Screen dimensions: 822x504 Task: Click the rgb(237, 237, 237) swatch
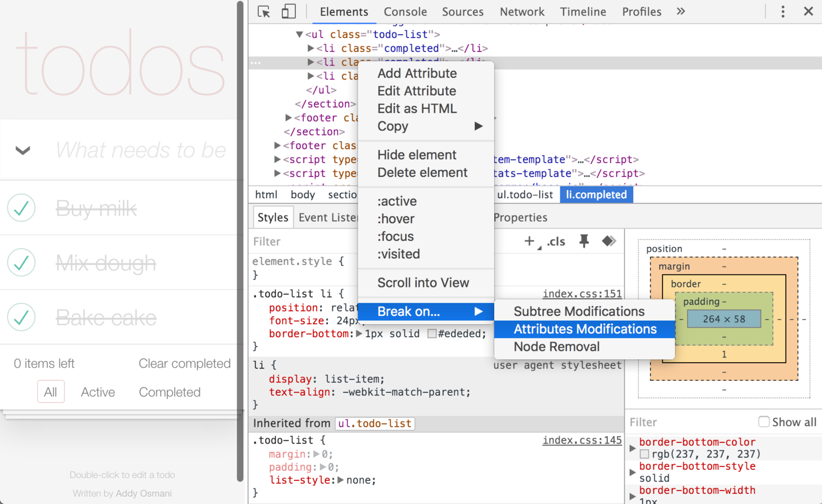pyautogui.click(x=644, y=454)
